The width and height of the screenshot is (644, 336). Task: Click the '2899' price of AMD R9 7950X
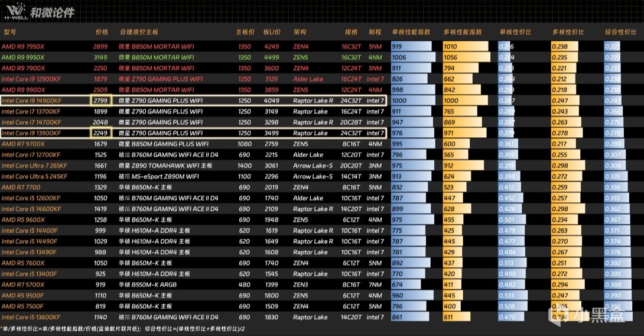(x=100, y=47)
